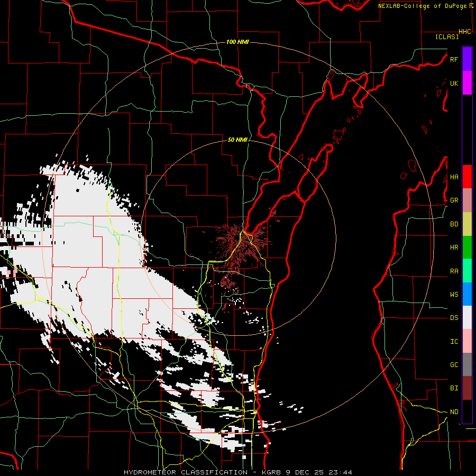Image resolution: width=476 pixels, height=476 pixels.
Task: Select the GR legend color block
Action: pos(467,200)
